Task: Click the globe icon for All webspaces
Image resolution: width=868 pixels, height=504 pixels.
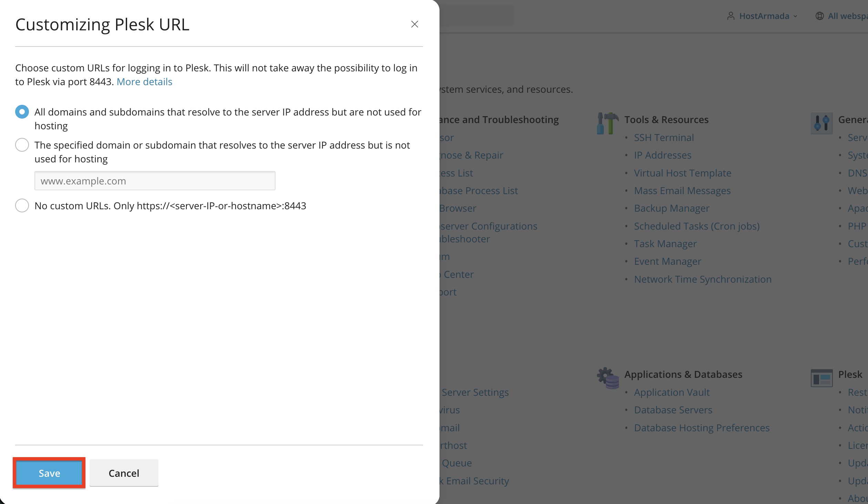Action: 820,16
